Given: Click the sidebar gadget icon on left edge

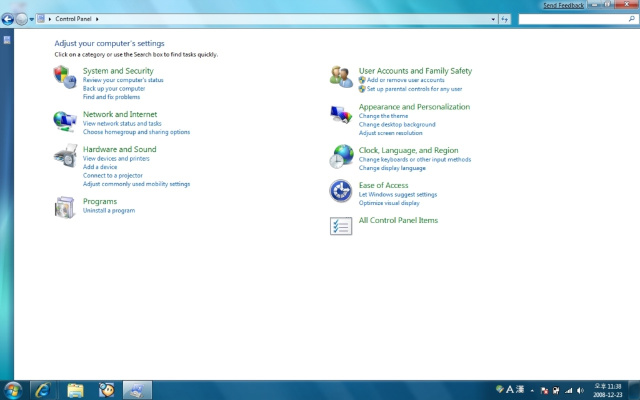Looking at the screenshot, I should pyautogui.click(x=7, y=40).
